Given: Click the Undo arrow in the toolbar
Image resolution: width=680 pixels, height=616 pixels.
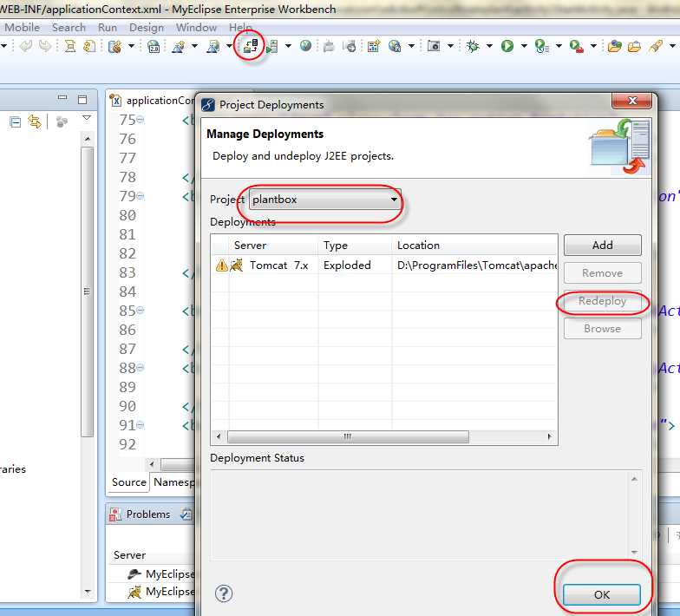Looking at the screenshot, I should pos(26,45).
